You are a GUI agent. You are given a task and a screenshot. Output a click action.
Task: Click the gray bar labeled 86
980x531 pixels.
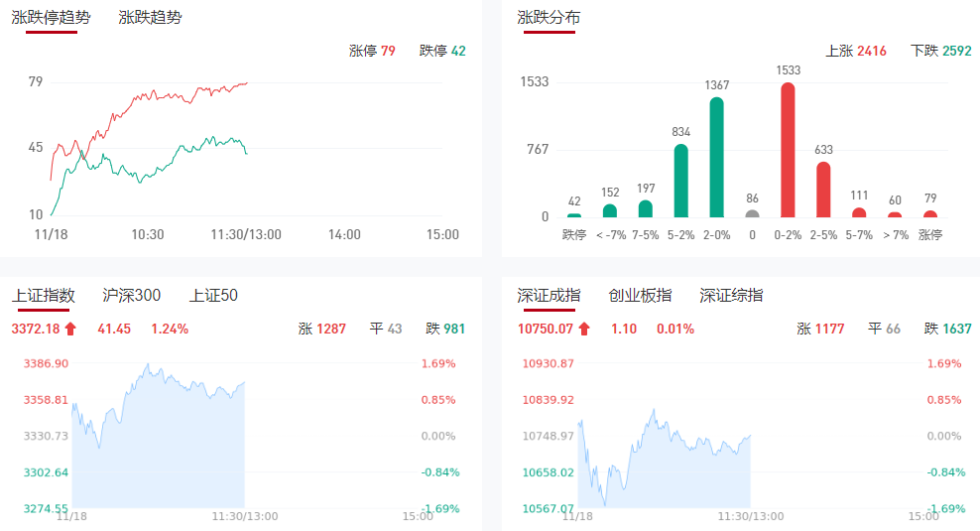coord(752,213)
